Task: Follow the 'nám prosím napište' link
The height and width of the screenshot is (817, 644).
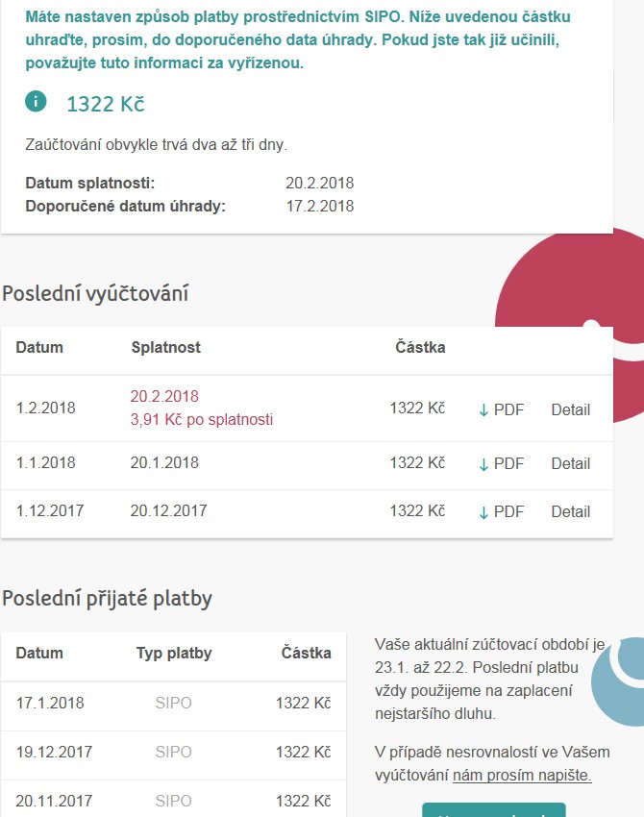Action: [x=522, y=776]
